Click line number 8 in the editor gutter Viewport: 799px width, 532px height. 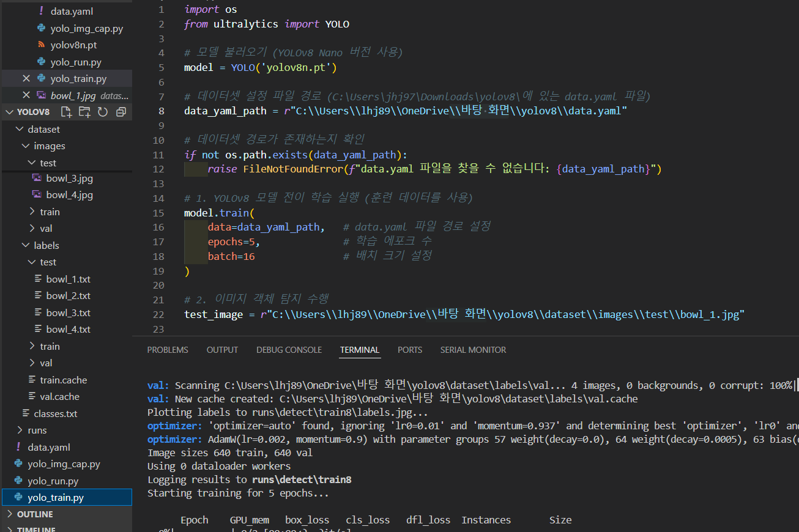coord(162,111)
